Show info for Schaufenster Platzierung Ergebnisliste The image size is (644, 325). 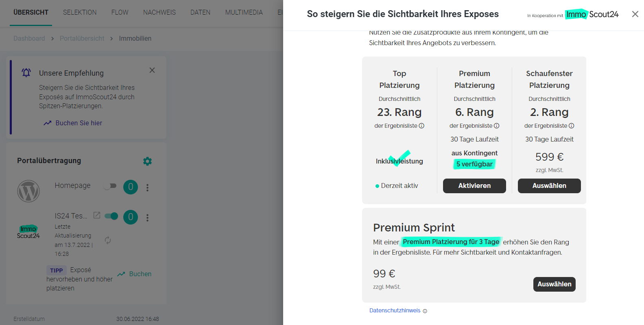(x=572, y=126)
